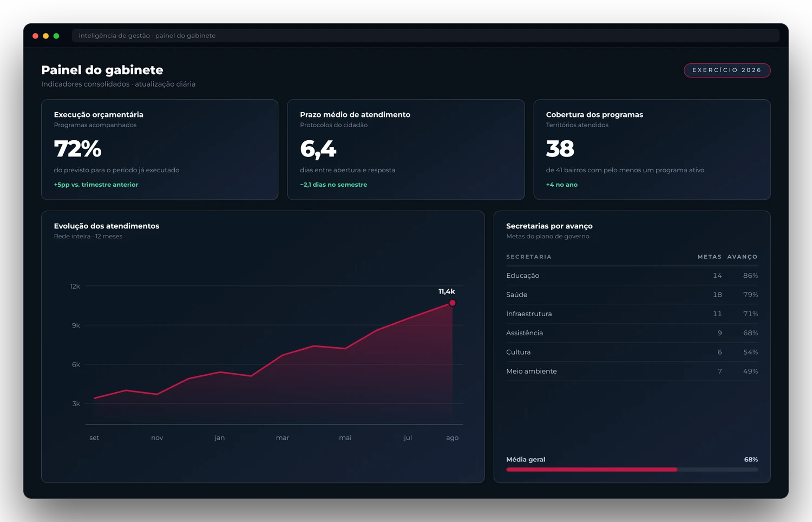Click the Média geral progress bar

632,469
